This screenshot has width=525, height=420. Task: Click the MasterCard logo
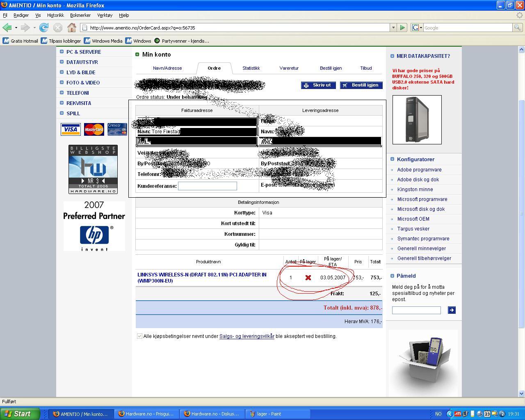pyautogui.click(x=94, y=129)
